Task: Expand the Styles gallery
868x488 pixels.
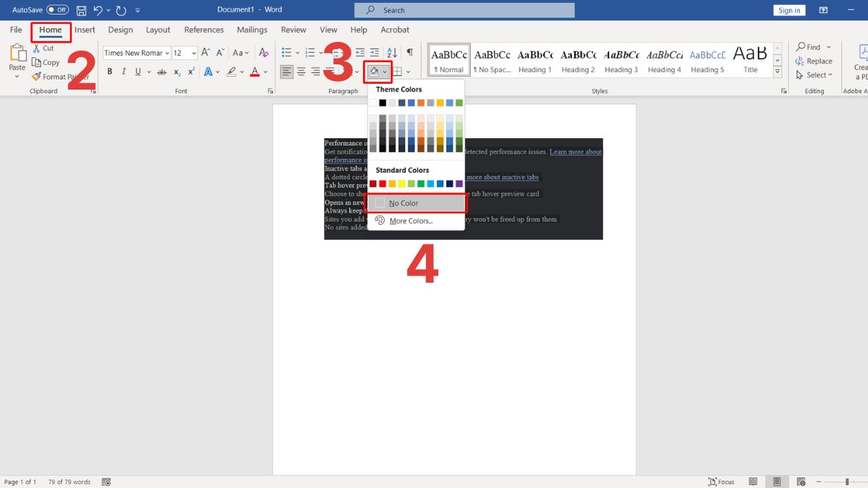Action: [778, 72]
